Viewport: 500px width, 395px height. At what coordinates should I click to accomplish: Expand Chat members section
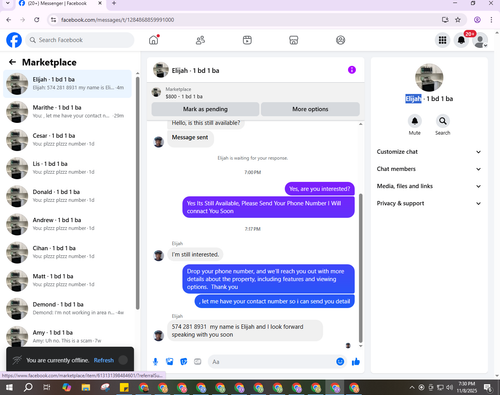point(429,169)
